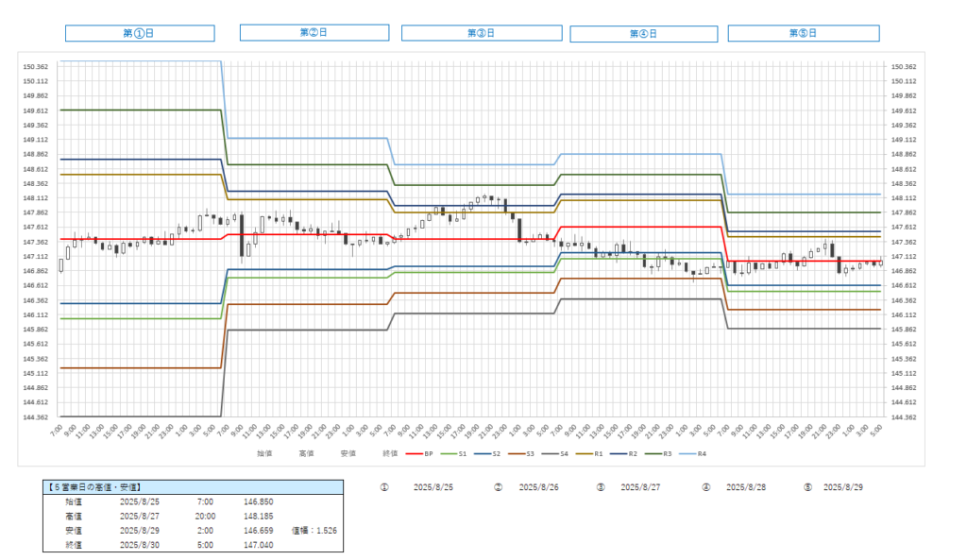
Task: Select the light green S1 legend entry
Action: click(x=456, y=453)
